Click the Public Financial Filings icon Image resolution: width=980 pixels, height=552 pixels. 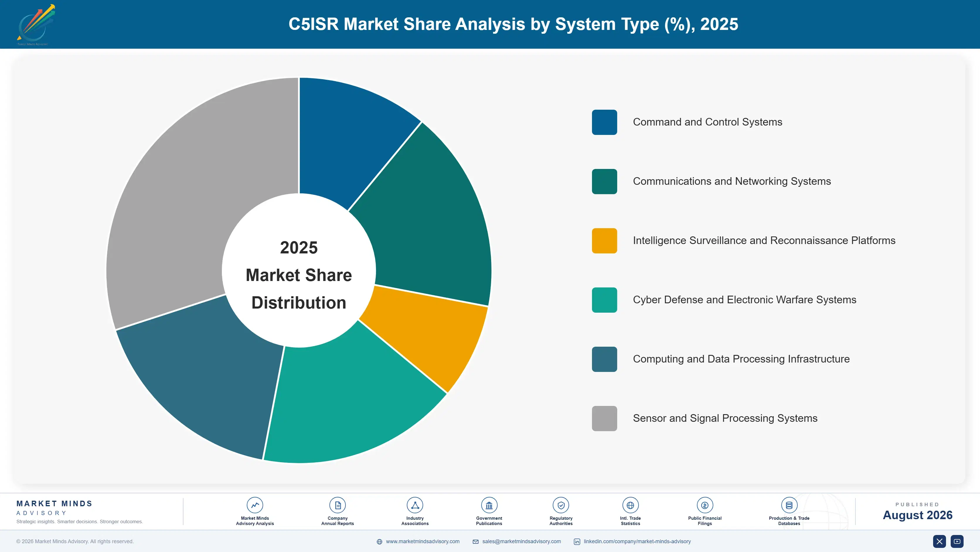click(705, 505)
